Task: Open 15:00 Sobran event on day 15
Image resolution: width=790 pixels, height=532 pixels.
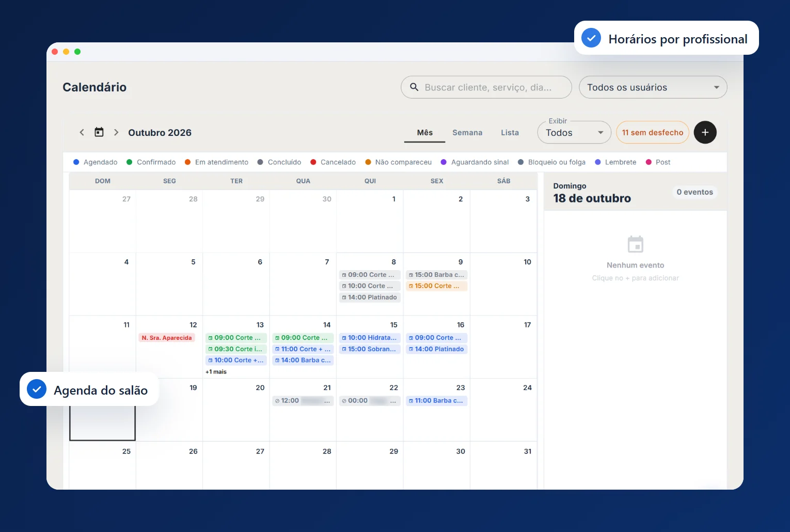Action: (370, 349)
